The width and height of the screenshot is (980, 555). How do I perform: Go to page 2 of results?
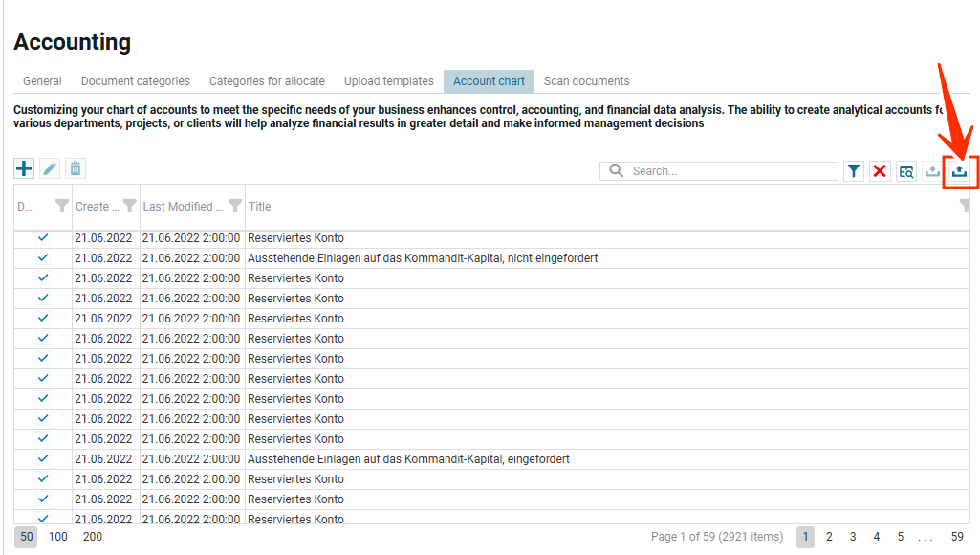tap(829, 537)
